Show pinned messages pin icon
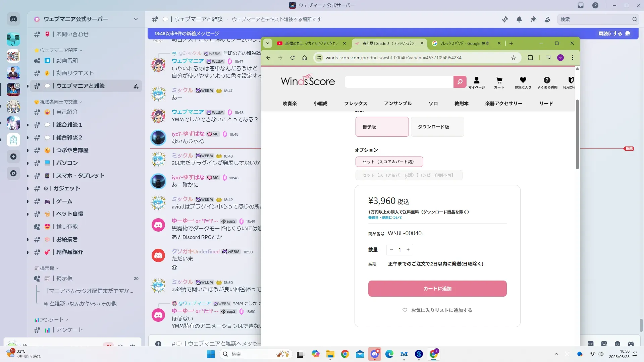Viewport: 644px width, 362px height. coord(533,19)
